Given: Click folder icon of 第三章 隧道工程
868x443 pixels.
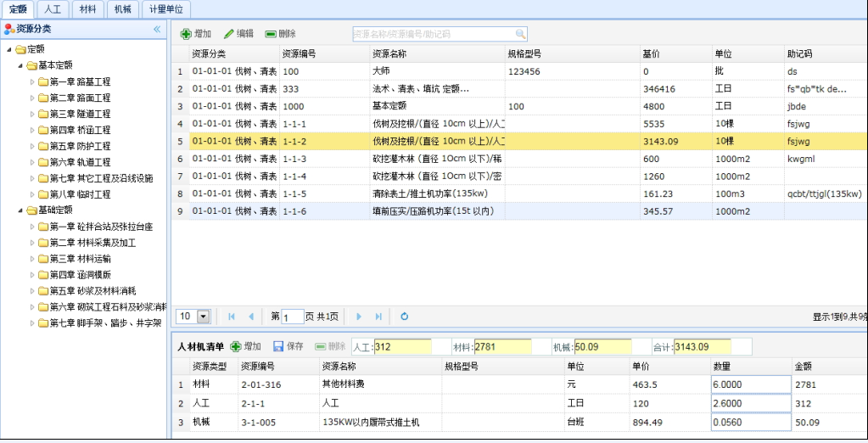Looking at the screenshot, I should pyautogui.click(x=43, y=114).
